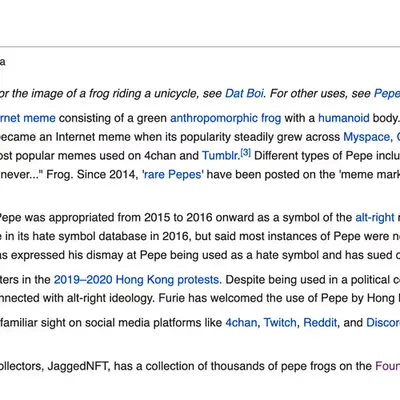Screen dimensions: 400x400
Task: Click the words 'social media platforms like'
Action: [x=154, y=323]
